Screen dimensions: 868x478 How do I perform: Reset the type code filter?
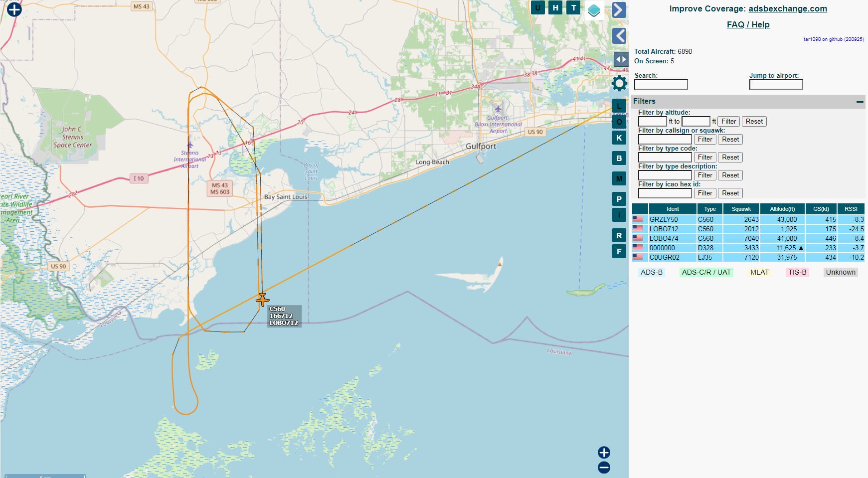(x=730, y=157)
